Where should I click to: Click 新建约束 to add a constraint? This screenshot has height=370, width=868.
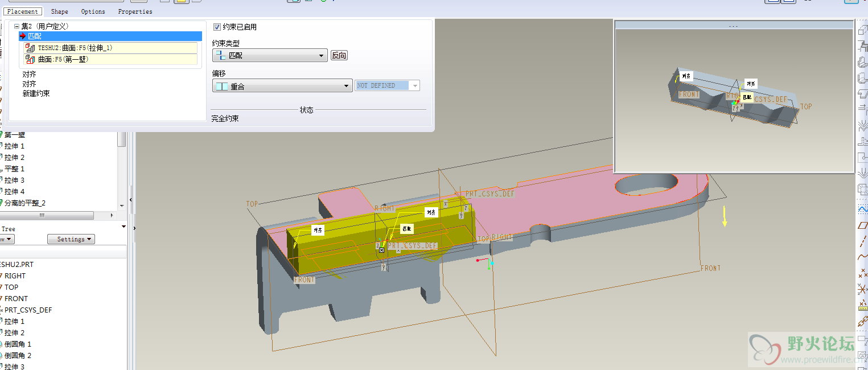[36, 93]
